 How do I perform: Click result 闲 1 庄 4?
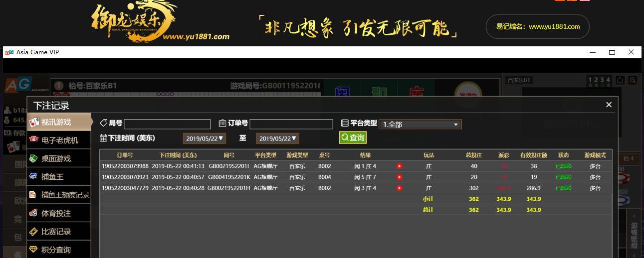365,166
